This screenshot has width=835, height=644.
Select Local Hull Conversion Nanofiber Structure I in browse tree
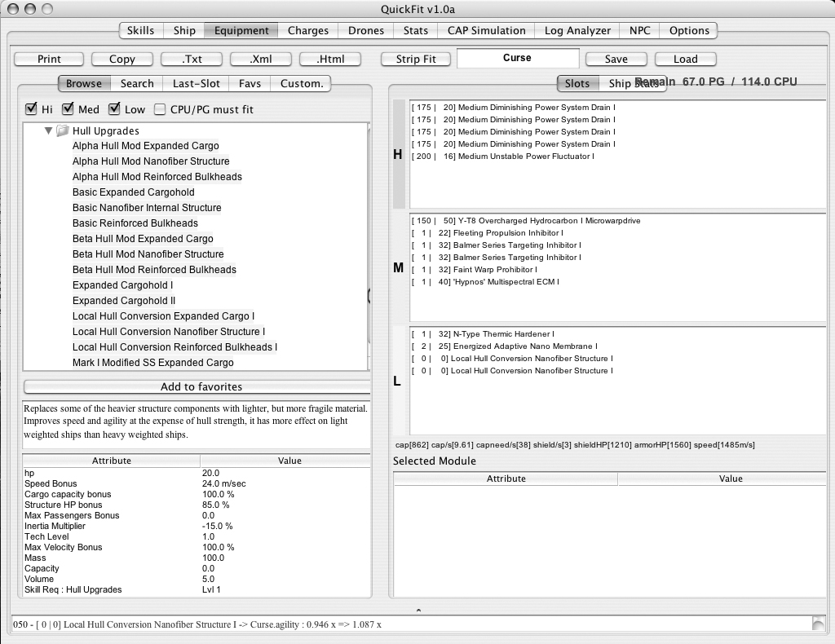[168, 332]
